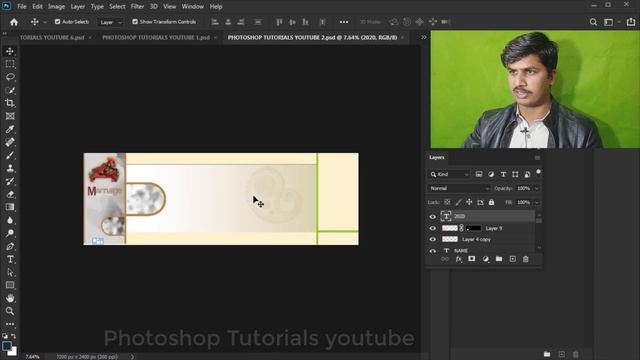The image size is (640, 360).
Task: Select the Rectangular Marquee tool
Action: point(10,64)
